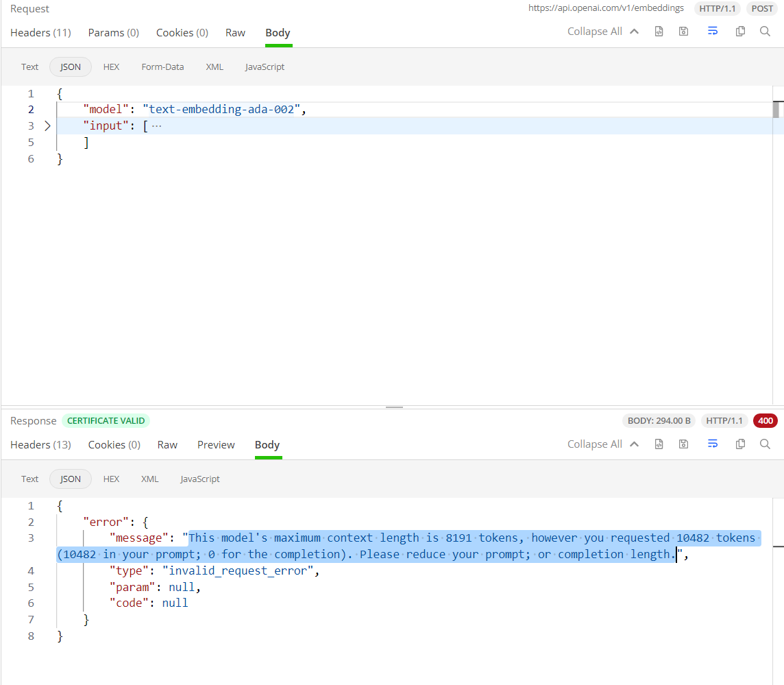View the request body as XML

[215, 67]
